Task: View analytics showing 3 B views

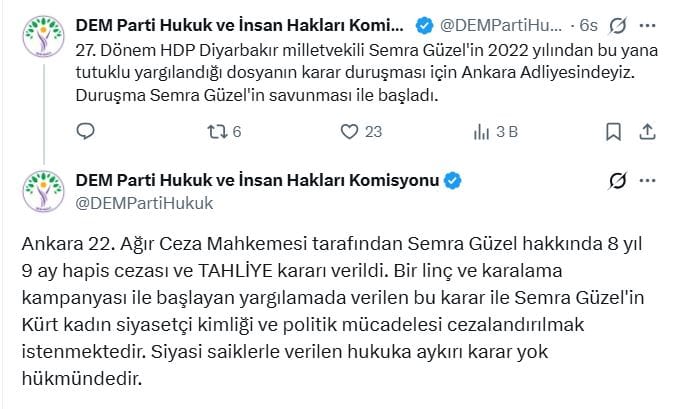Action: tap(482, 131)
